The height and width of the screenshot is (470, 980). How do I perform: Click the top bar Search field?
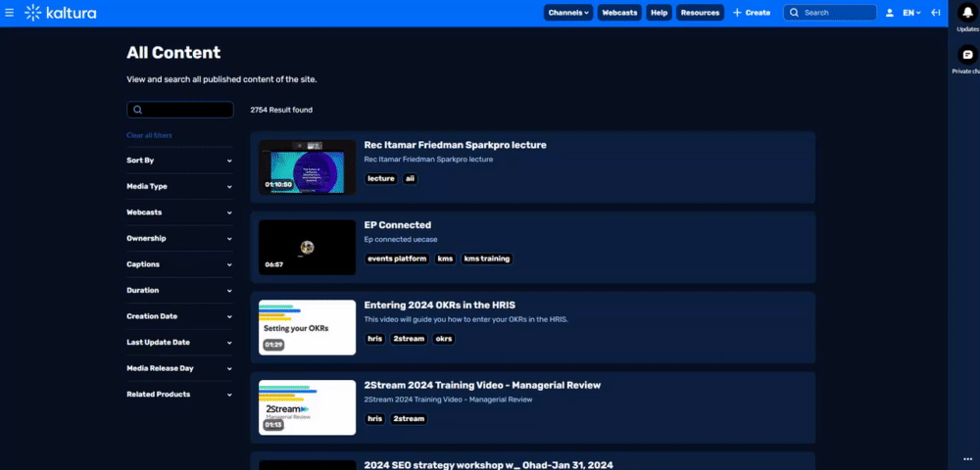pyautogui.click(x=830, y=13)
